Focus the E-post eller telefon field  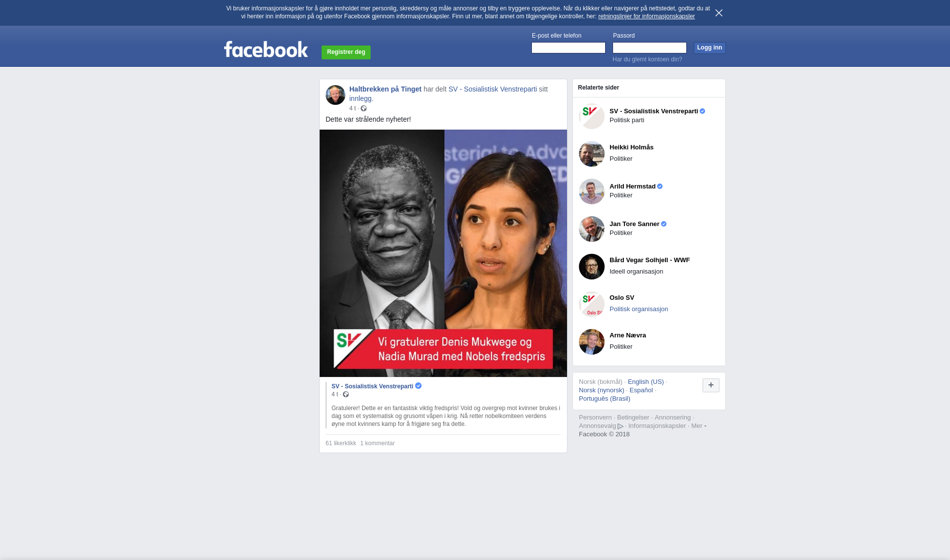click(569, 47)
